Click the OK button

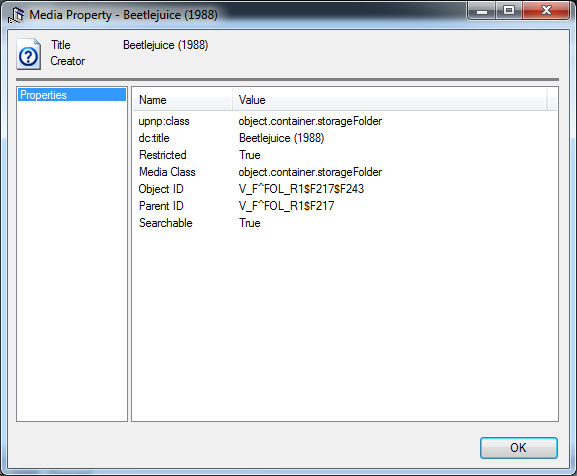518,448
